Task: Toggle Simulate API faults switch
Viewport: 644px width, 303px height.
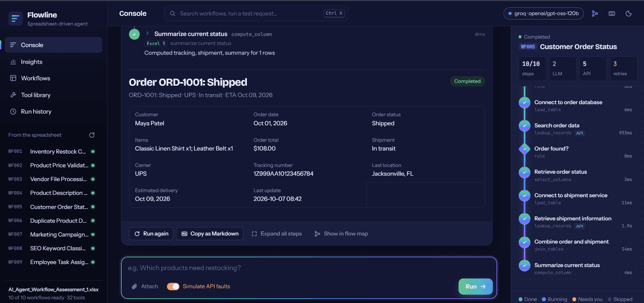Action: point(173,287)
